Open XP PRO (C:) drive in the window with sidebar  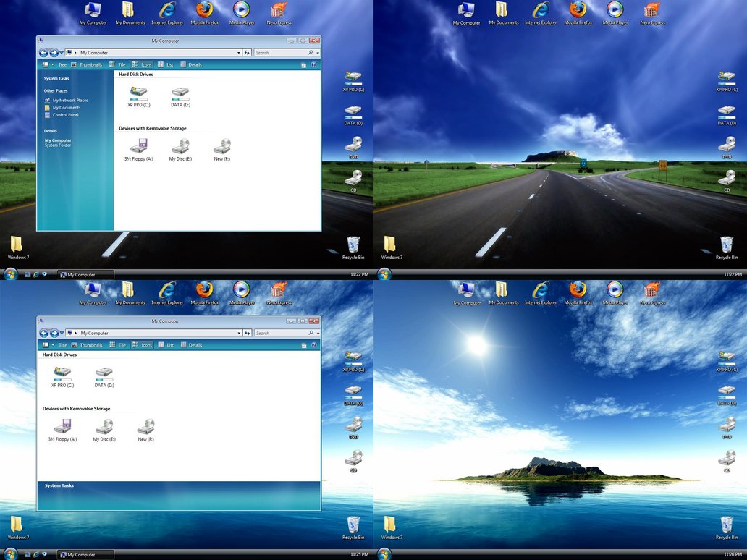(x=138, y=93)
